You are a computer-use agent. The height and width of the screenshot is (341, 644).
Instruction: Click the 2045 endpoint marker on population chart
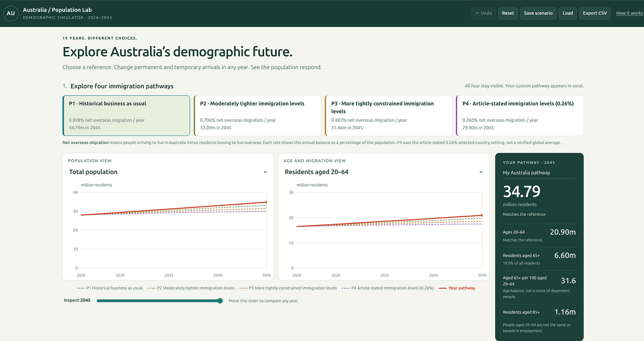(x=266, y=202)
